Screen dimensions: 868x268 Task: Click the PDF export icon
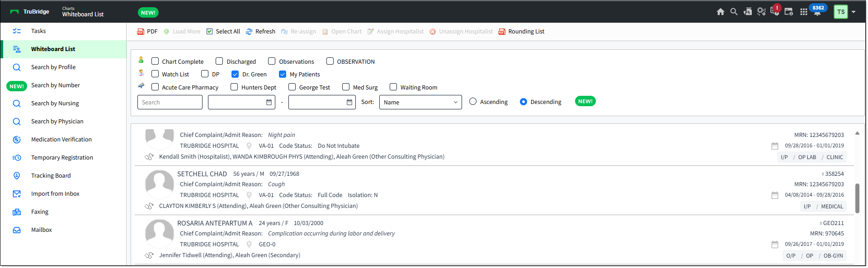pos(141,32)
